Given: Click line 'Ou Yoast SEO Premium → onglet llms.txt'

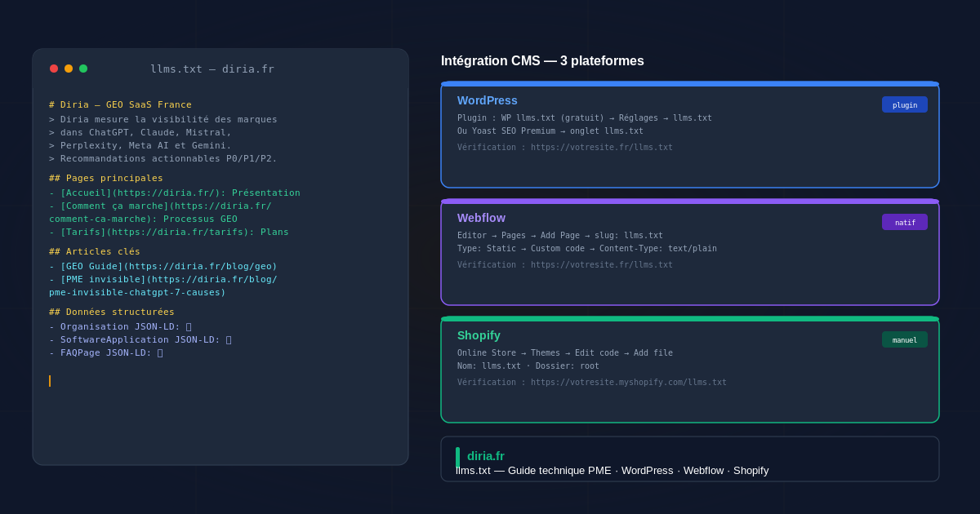Looking at the screenshot, I should click(x=550, y=131).
